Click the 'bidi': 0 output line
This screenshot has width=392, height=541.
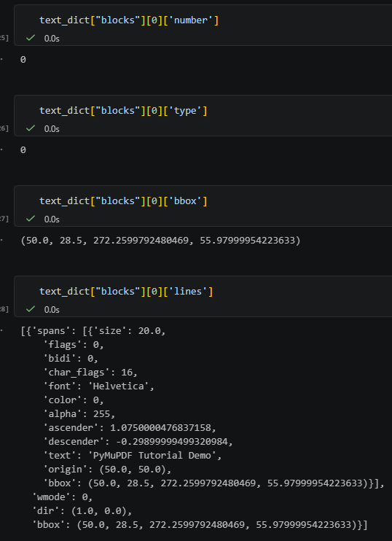pos(71,359)
